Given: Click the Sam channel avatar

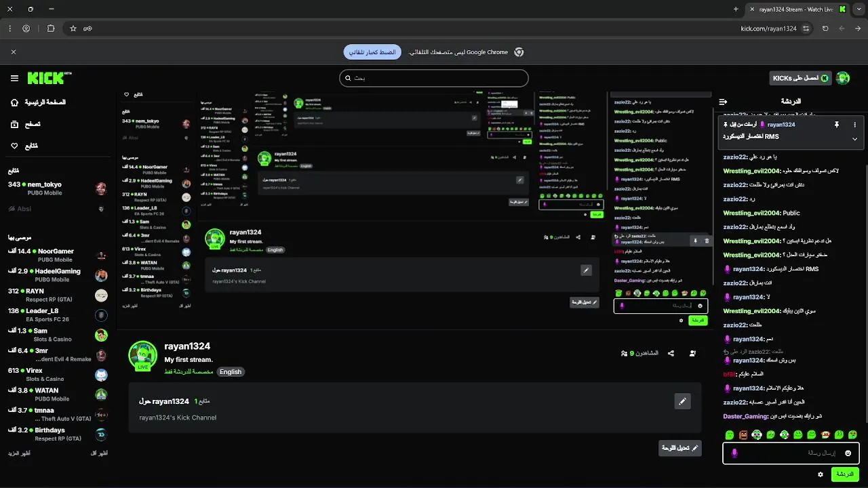Looking at the screenshot, I should pos(101,335).
